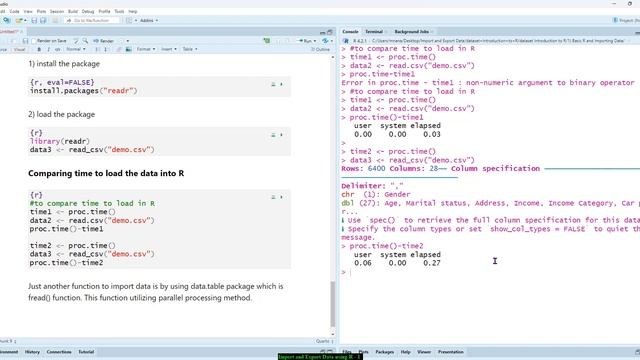This screenshot has height=360, width=640.
Task: Open the Code menu
Action: pyautogui.click(x=14, y=11)
